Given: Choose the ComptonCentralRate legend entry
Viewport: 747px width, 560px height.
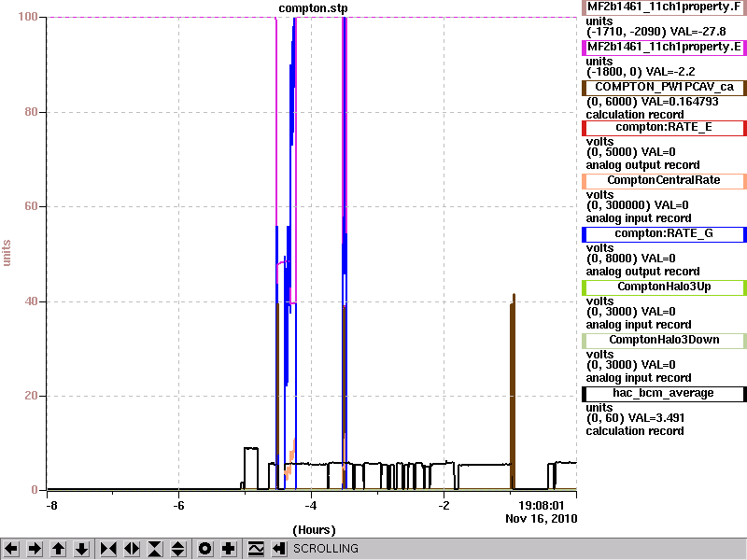Looking at the screenshot, I should pyautogui.click(x=664, y=181).
